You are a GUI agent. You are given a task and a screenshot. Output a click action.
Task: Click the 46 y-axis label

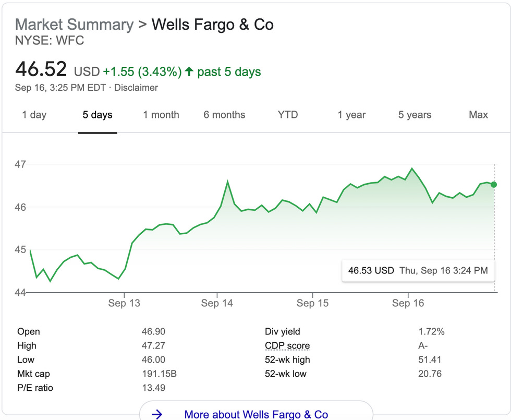click(x=20, y=207)
